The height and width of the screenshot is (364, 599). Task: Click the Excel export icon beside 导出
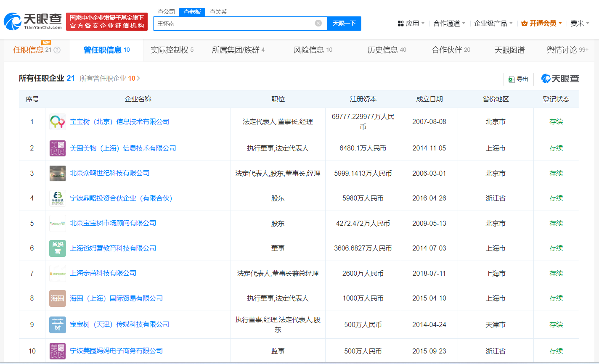point(512,79)
